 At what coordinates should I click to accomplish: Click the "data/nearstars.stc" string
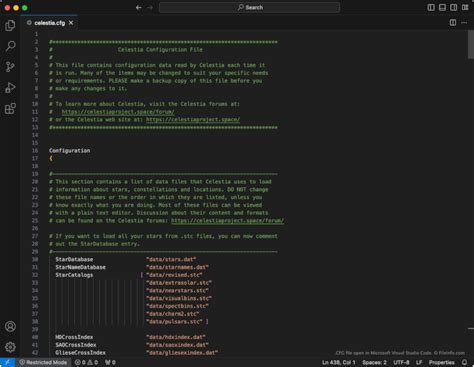pos(177,290)
